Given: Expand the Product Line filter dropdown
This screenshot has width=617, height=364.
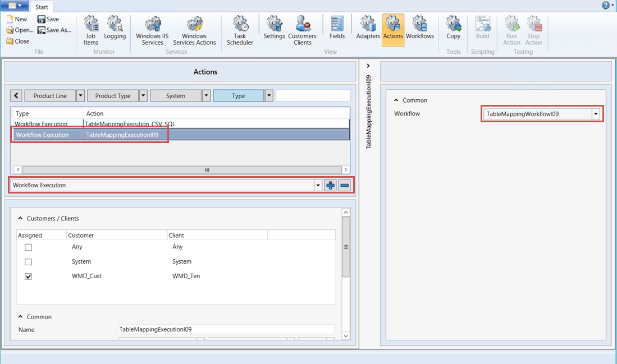Looking at the screenshot, I should pyautogui.click(x=80, y=95).
